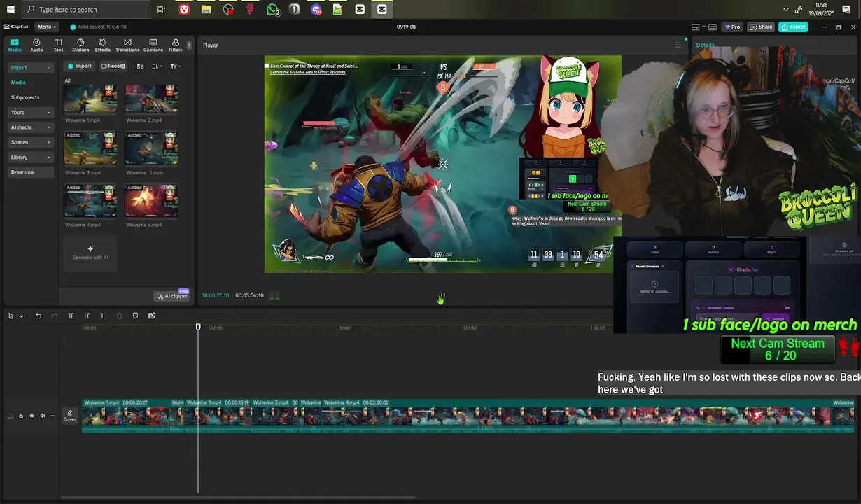This screenshot has width=861, height=504.
Task: Undo the last edit
Action: (x=38, y=316)
